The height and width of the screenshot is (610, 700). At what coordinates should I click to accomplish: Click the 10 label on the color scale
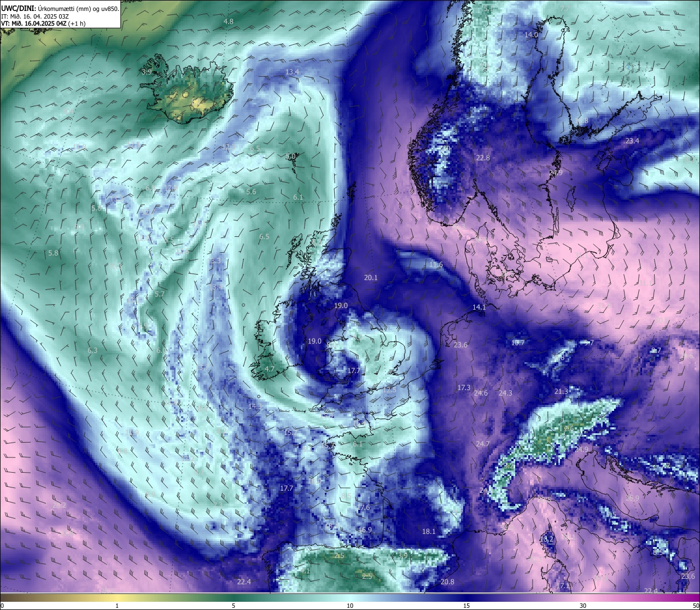point(350,606)
